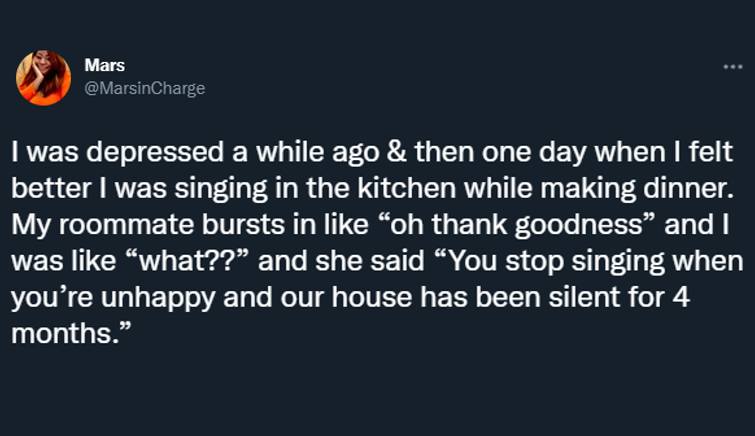This screenshot has height=436, width=755.
Task: Click the final word "months." in tweet
Action: (71, 333)
